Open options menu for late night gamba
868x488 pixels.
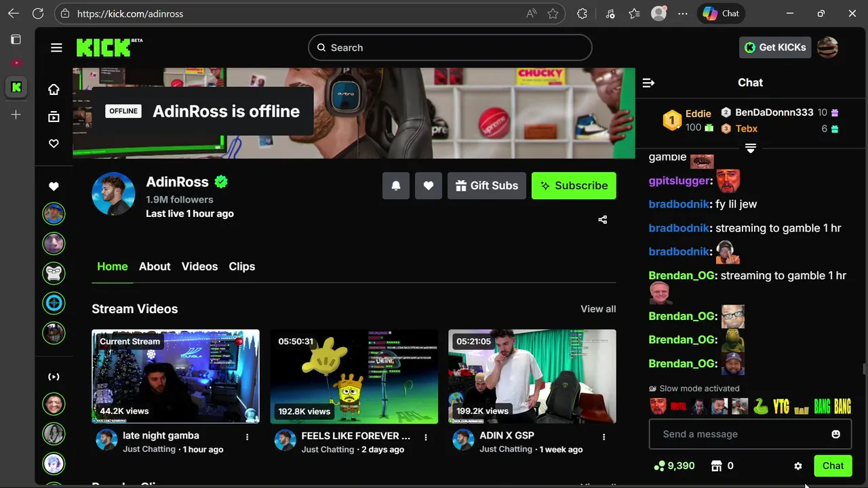[247, 437]
